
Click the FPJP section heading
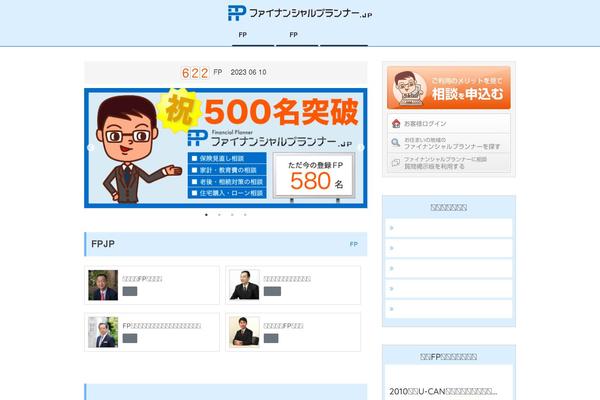[103, 244]
